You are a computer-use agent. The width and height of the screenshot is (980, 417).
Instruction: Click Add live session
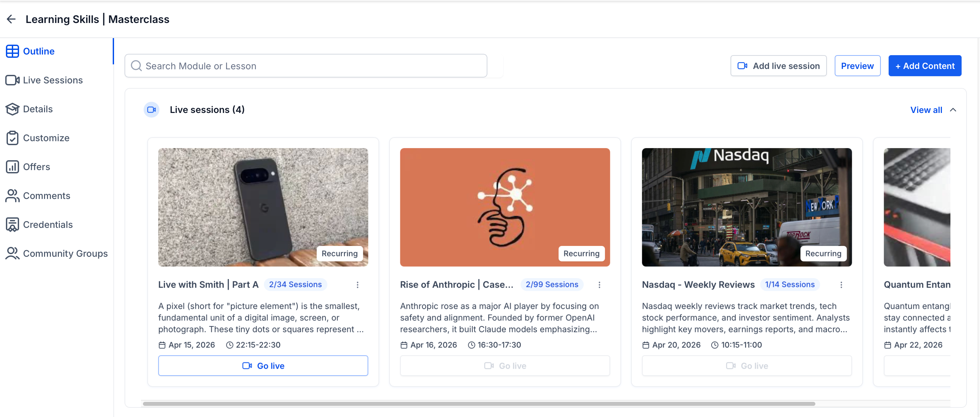pyautogui.click(x=778, y=65)
